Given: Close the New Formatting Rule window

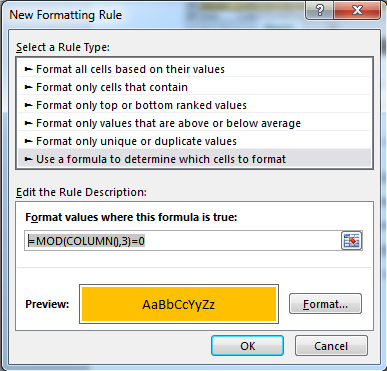Looking at the screenshot, I should [357, 11].
